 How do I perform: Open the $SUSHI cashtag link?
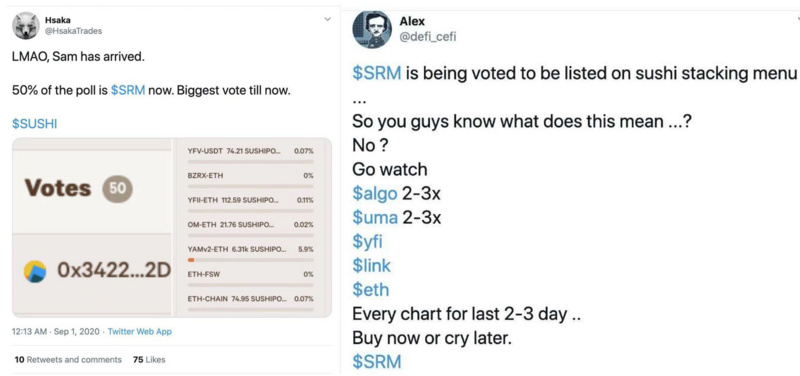tap(35, 124)
